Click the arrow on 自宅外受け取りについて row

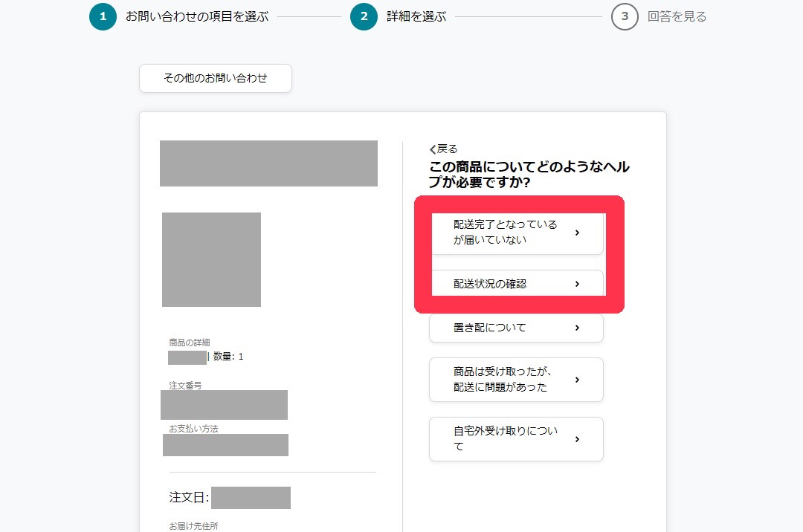tap(577, 439)
